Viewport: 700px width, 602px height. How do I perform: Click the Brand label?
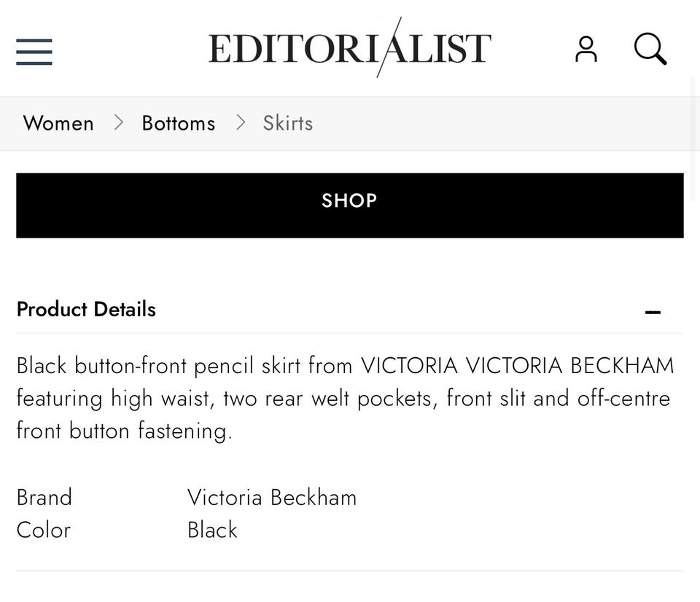44,497
